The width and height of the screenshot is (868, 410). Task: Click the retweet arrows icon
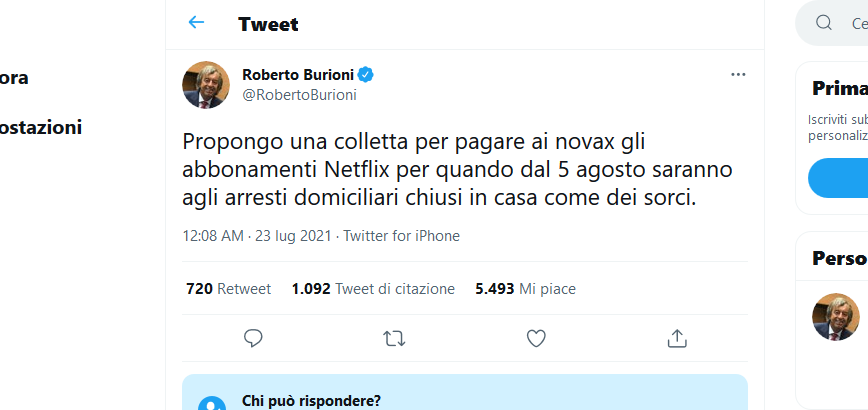(x=394, y=338)
